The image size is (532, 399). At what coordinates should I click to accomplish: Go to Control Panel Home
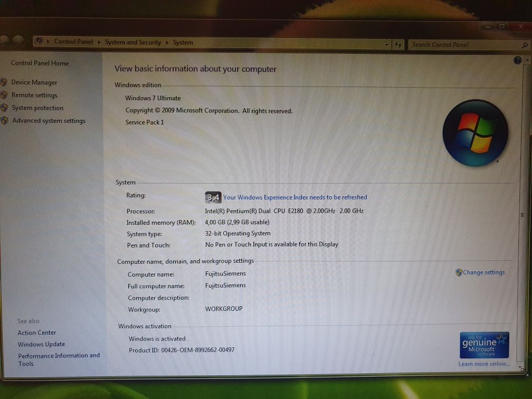(x=40, y=63)
